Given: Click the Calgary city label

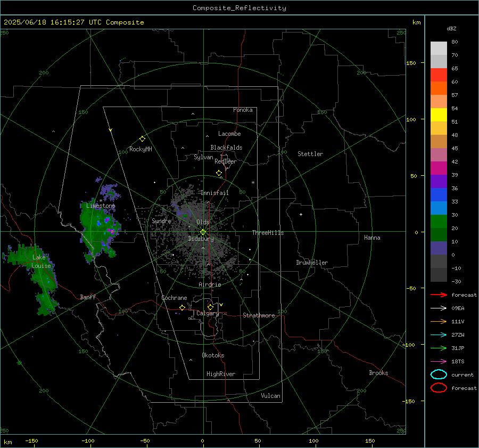Looking at the screenshot, I should [208, 313].
